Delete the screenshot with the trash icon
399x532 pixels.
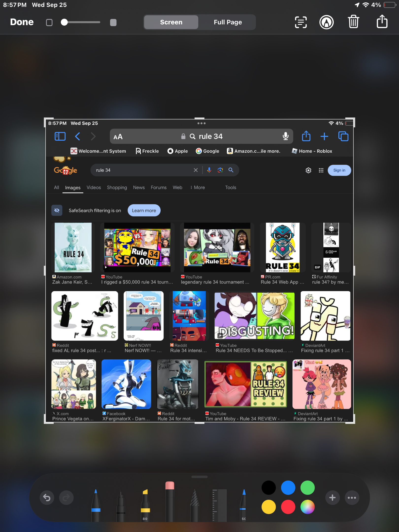353,22
